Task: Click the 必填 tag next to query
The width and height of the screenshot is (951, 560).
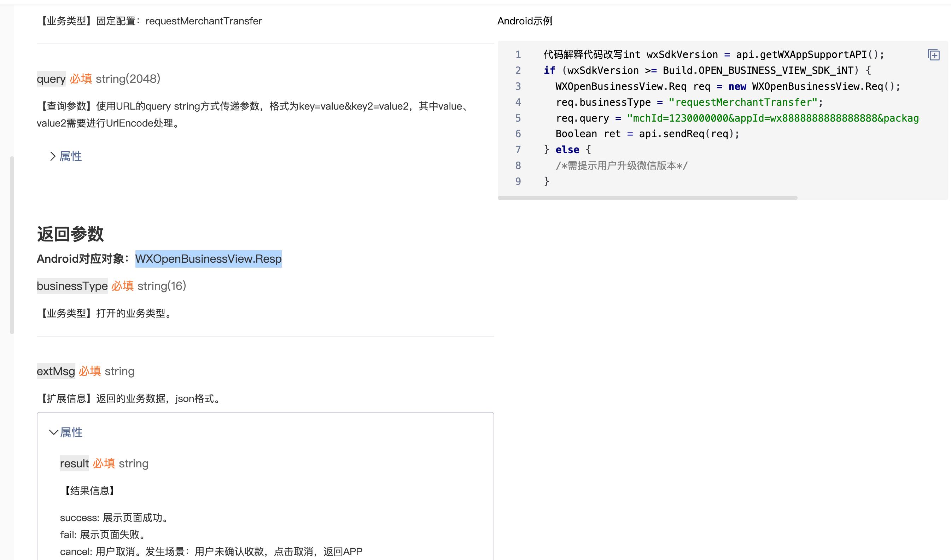Action: click(81, 79)
